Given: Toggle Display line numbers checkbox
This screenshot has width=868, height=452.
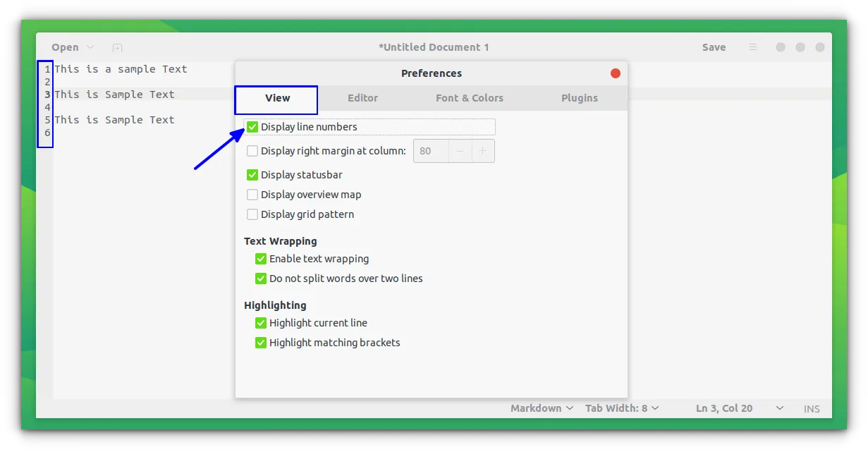Looking at the screenshot, I should pos(252,127).
